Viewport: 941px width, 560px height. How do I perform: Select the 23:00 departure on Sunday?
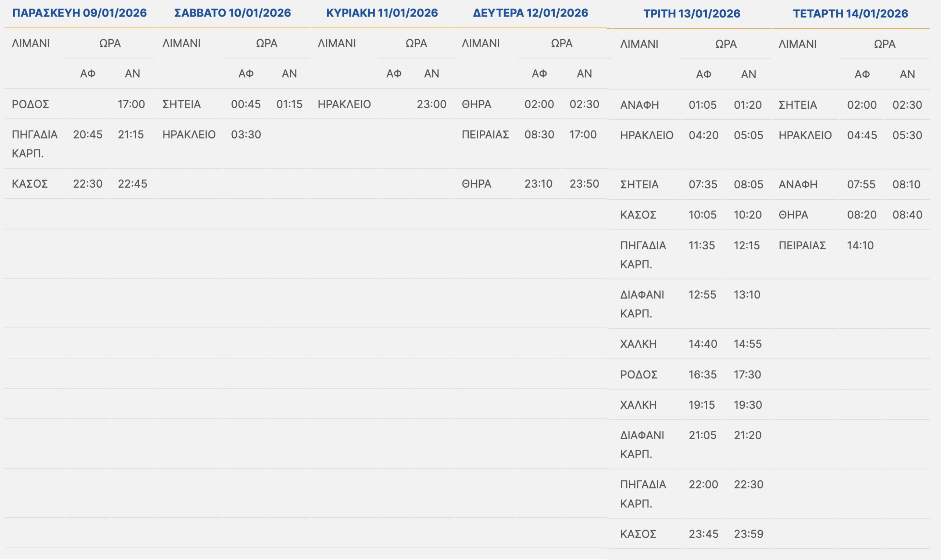coord(431,104)
